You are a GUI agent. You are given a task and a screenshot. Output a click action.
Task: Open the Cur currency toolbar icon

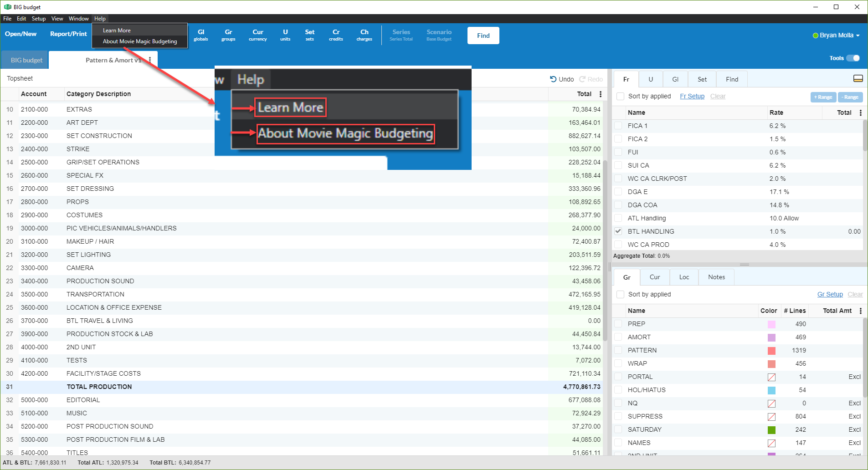pyautogui.click(x=258, y=35)
